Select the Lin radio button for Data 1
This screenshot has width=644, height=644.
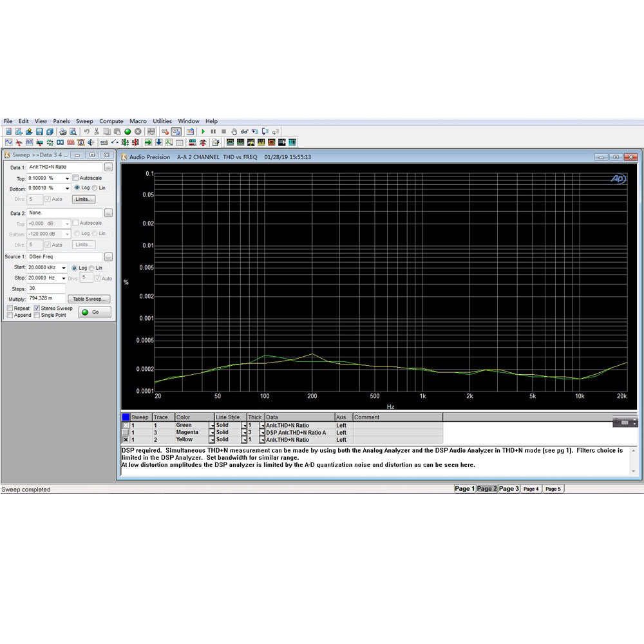click(95, 187)
